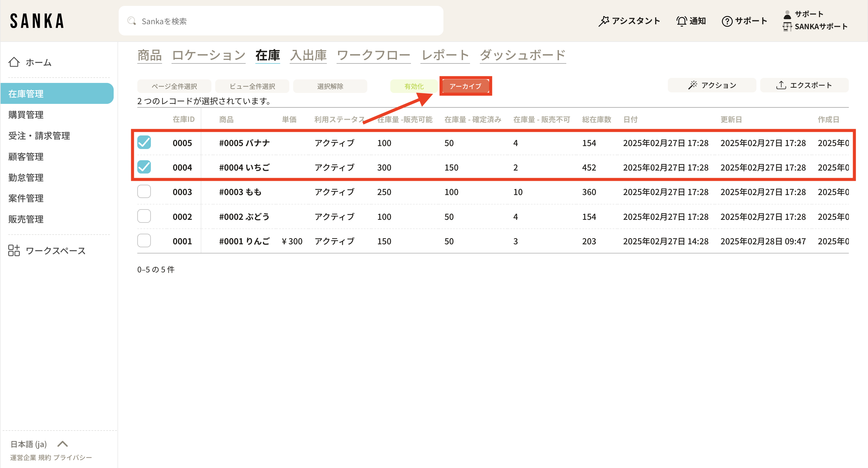Open the Assistant pin icon
This screenshot has width=868, height=468.
pos(603,21)
